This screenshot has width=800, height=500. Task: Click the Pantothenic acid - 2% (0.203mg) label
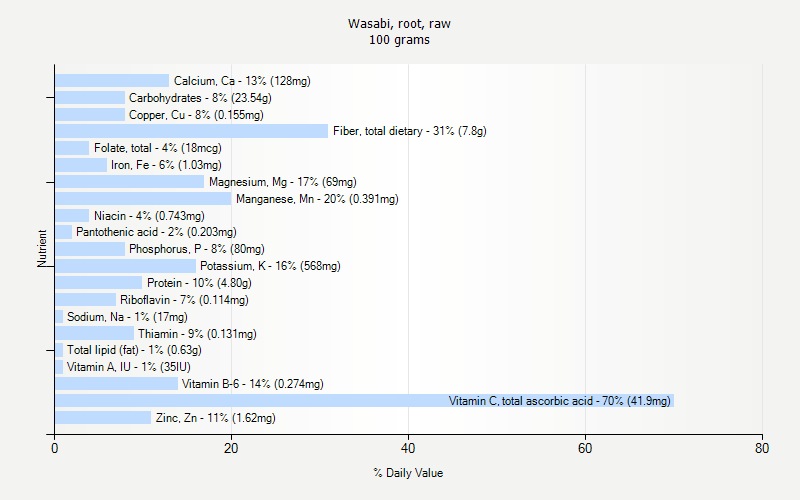point(156,232)
